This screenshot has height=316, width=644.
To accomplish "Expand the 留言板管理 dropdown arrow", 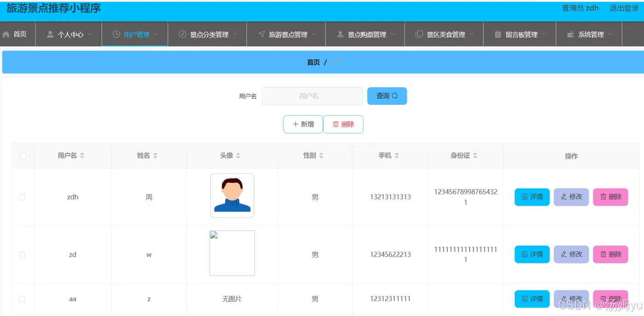I will (544, 34).
